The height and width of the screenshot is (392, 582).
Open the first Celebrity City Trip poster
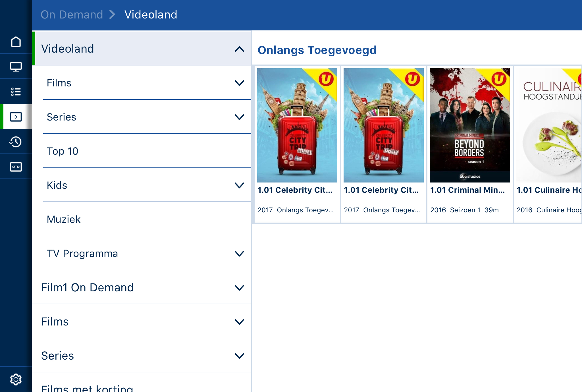(297, 125)
